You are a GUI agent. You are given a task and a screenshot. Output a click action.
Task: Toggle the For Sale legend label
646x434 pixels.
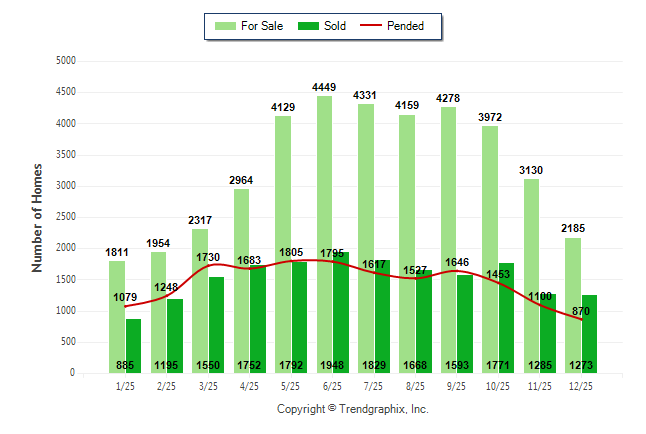262,26
